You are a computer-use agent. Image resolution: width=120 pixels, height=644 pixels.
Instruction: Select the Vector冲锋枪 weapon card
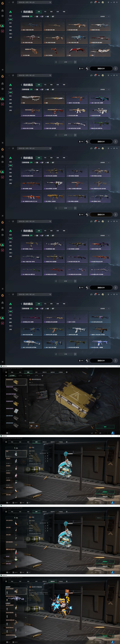54,184
